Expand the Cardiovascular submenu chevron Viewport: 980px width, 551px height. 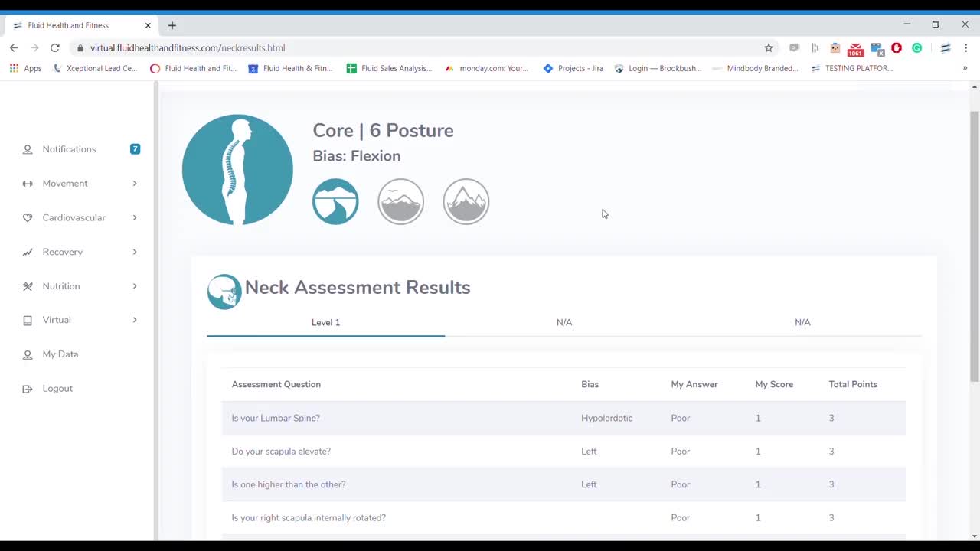point(135,218)
